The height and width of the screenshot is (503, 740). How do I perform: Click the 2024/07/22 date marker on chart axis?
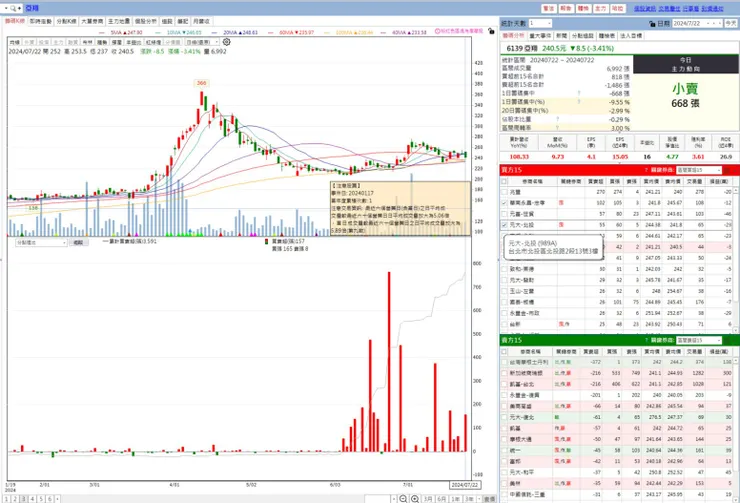pyautogui.click(x=465, y=485)
